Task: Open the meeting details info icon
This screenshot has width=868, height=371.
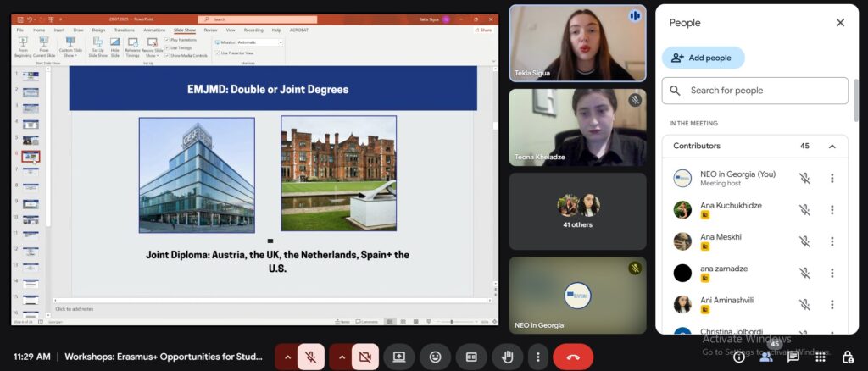Action: (738, 357)
